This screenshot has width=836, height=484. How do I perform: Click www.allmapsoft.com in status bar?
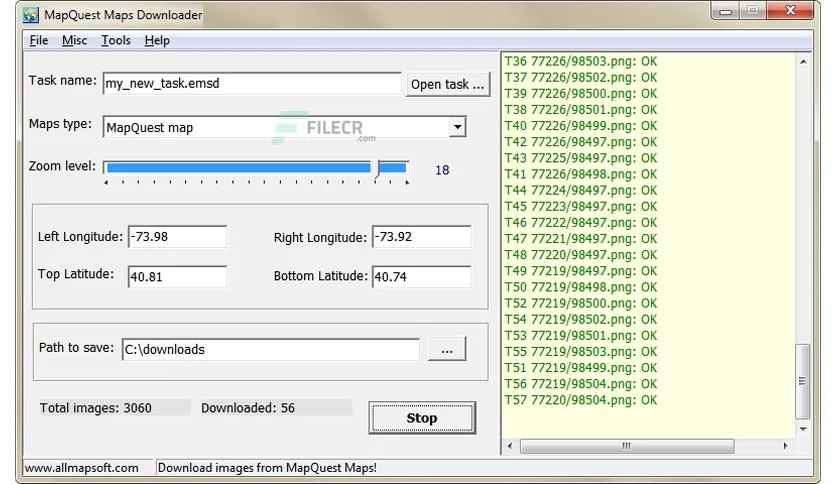pyautogui.click(x=82, y=467)
